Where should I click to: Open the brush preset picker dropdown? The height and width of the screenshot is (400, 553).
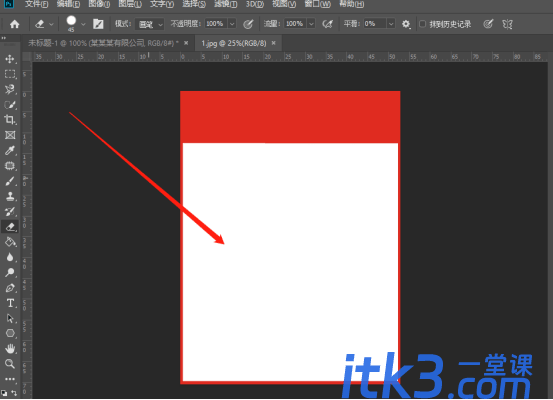pos(83,24)
